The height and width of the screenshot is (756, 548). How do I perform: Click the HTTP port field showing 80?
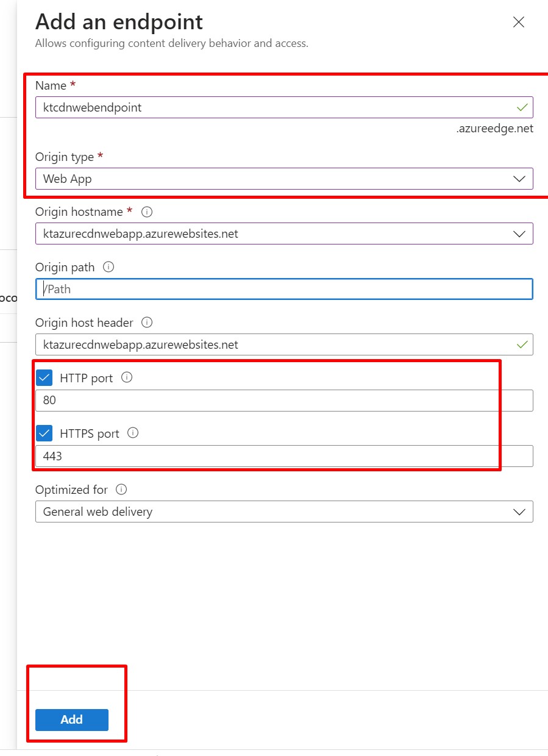[284, 401]
